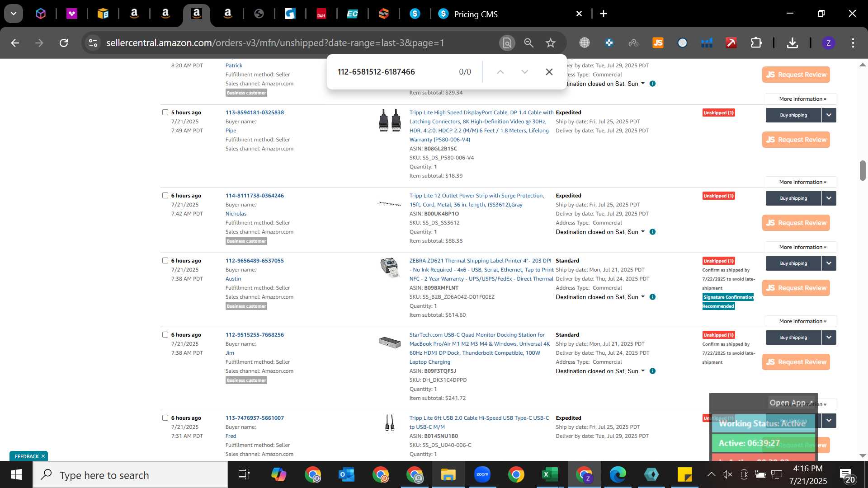This screenshot has width=868, height=488.
Task: Open the red arrow extension icon
Action: pos(731,43)
